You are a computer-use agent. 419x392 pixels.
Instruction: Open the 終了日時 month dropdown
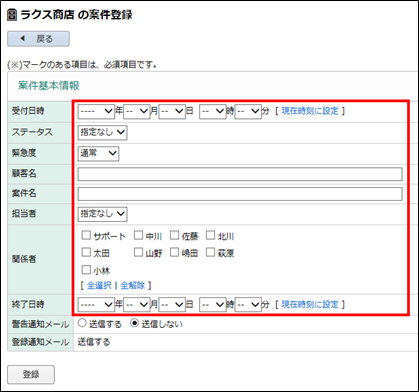[x=137, y=305]
